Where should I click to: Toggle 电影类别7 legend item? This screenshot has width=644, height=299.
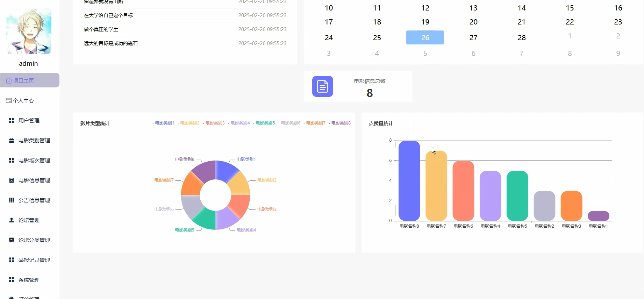point(314,123)
